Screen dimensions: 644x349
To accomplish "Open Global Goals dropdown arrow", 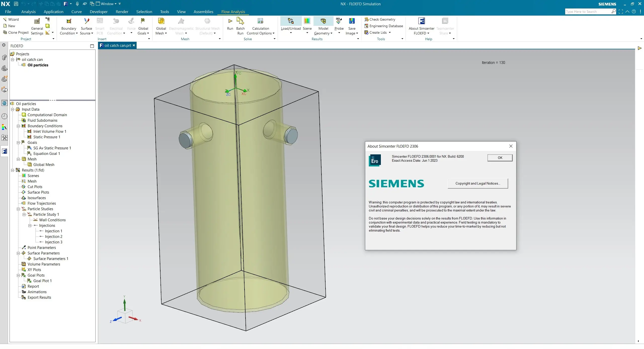I will point(148,33).
